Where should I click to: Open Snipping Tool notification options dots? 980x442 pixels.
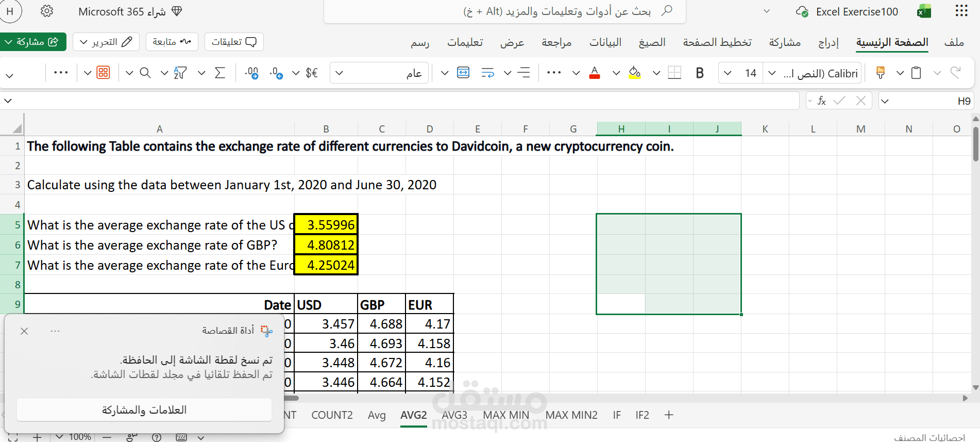pos(55,331)
